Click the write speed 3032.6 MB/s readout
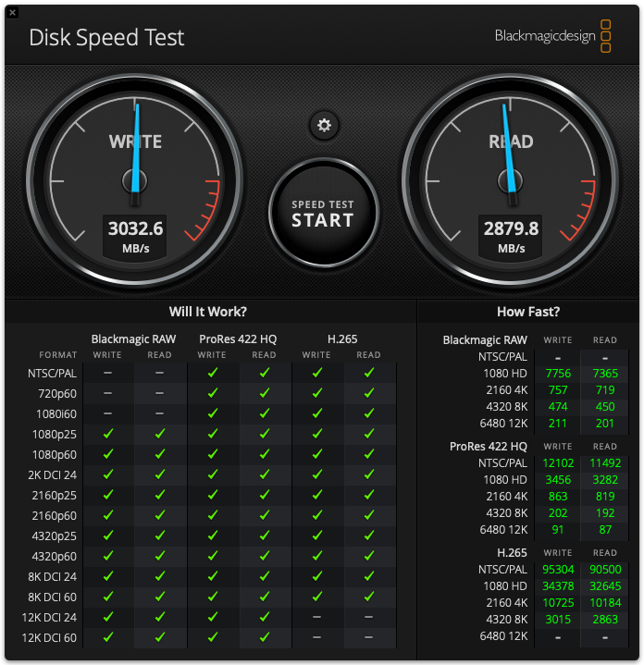644x665 pixels. click(135, 236)
